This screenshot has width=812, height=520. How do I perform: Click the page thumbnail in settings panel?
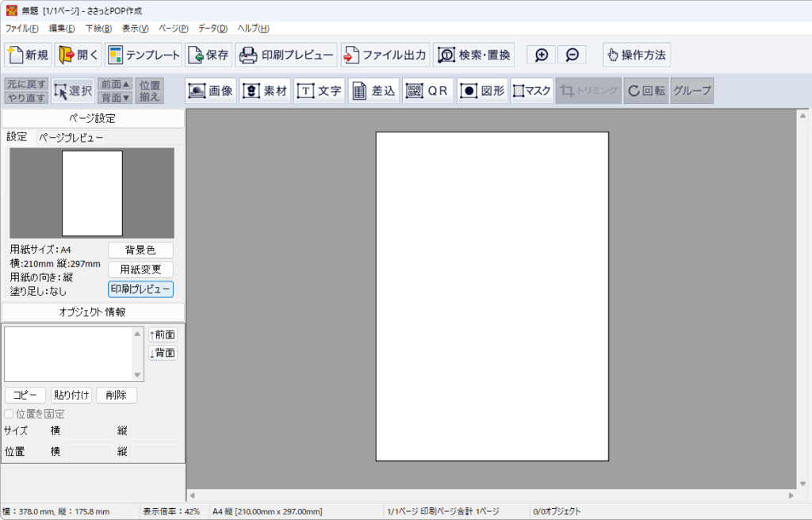pyautogui.click(x=92, y=193)
